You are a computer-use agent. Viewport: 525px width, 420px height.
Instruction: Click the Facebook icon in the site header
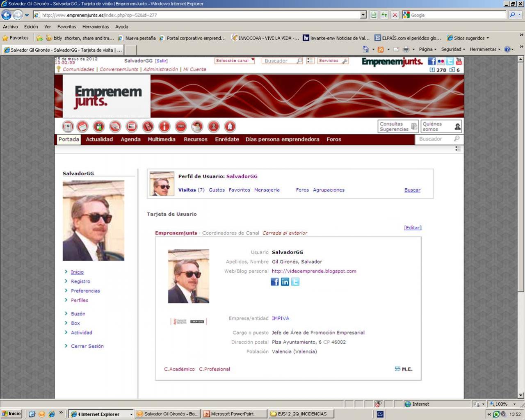[431, 61]
